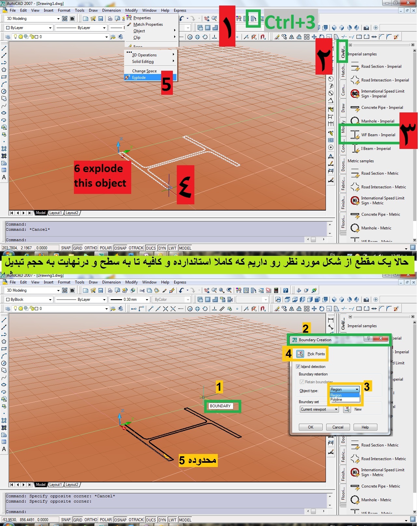Screen dimensions: 420x526
Task: Click the blue Help question mark toolbar icon
Action: click(286, 290)
